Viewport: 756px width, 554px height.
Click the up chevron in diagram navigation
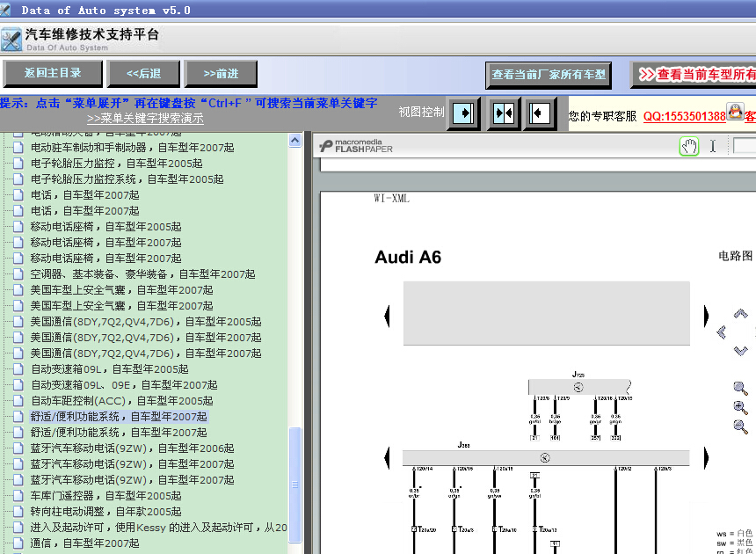[740, 314]
